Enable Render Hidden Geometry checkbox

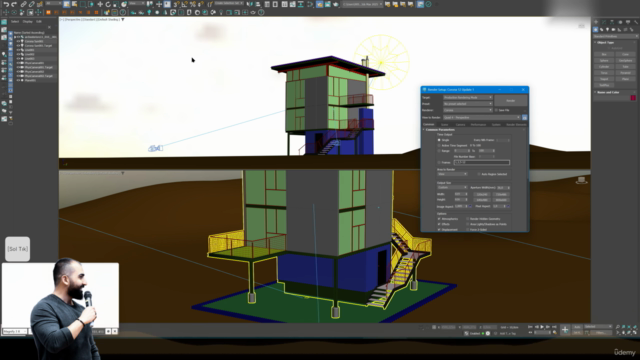pos(468,219)
